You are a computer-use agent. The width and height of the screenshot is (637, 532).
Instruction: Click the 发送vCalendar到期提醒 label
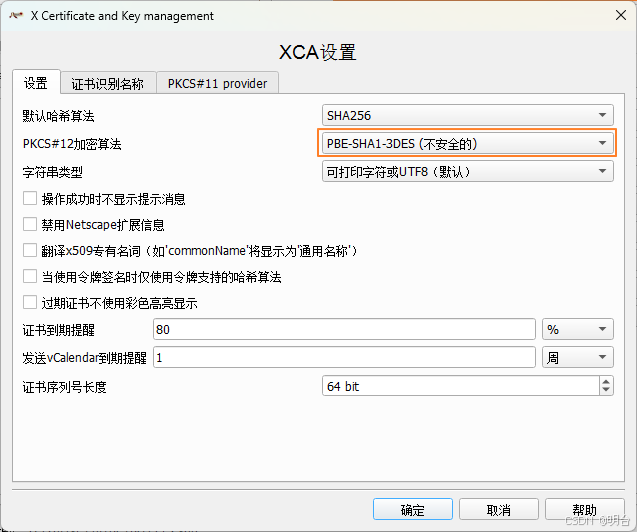(84, 358)
